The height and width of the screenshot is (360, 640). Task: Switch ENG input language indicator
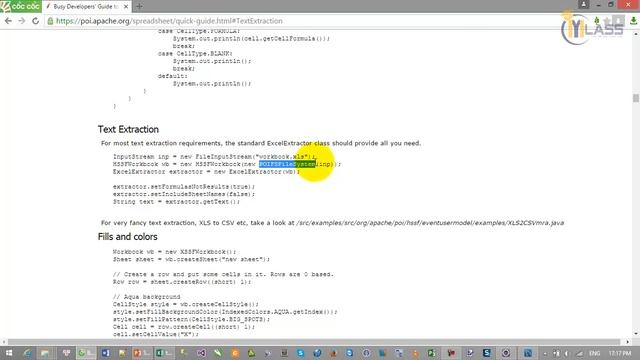tap(594, 353)
